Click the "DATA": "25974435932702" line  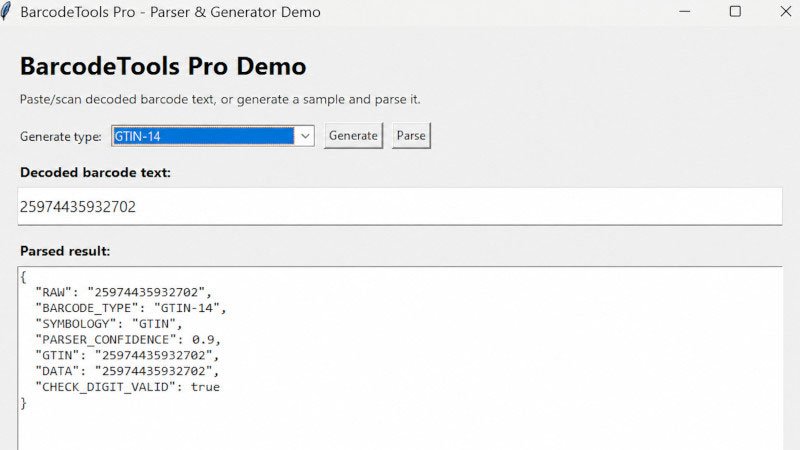point(127,371)
